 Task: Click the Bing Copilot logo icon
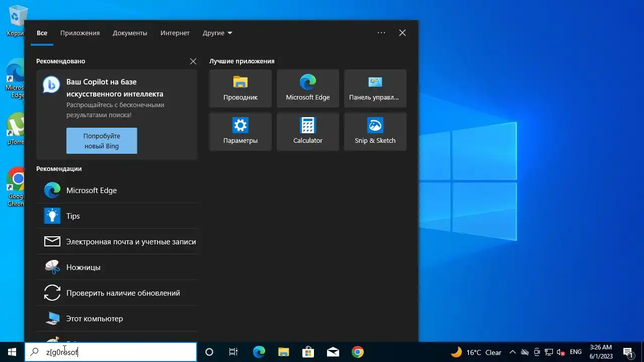(x=51, y=85)
